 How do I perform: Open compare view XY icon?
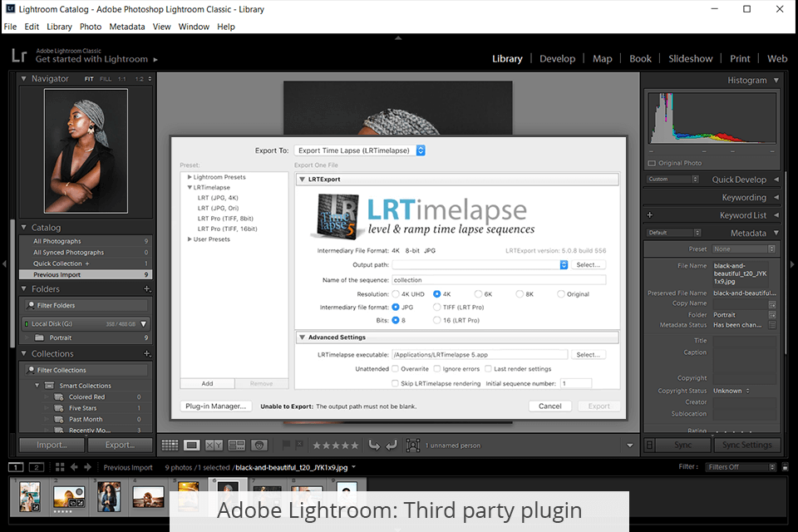click(x=214, y=446)
